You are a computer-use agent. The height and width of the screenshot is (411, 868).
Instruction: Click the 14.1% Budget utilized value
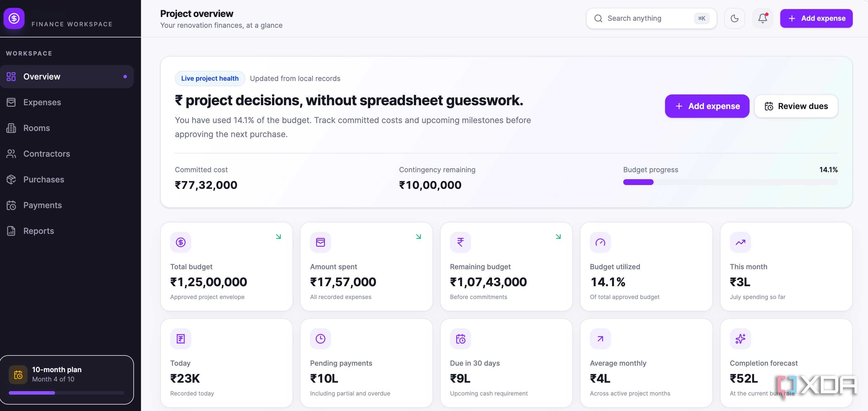click(x=608, y=282)
